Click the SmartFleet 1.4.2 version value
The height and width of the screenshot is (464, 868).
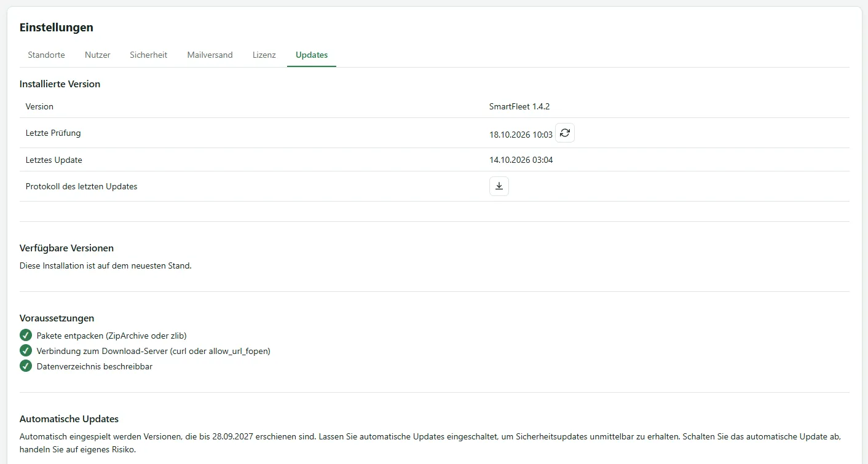tap(519, 106)
